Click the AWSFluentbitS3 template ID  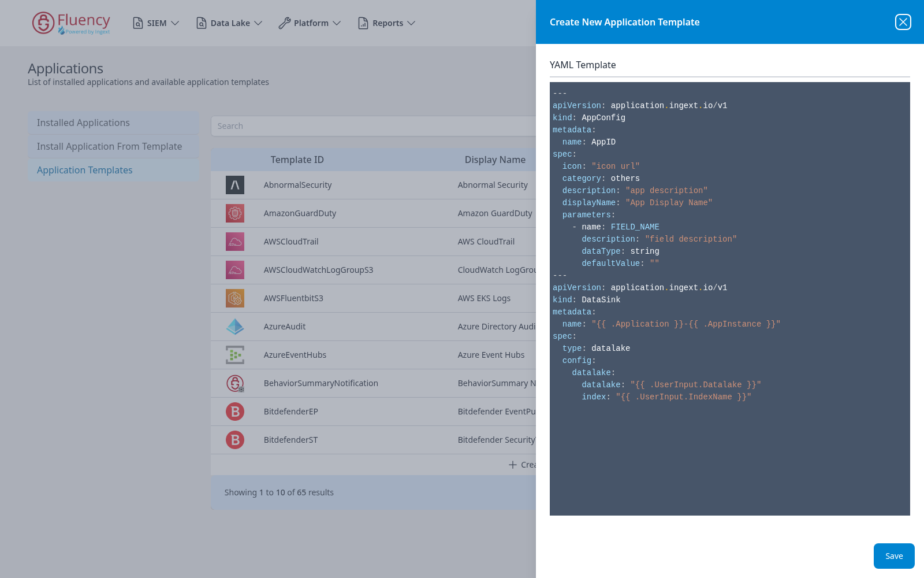click(x=293, y=298)
